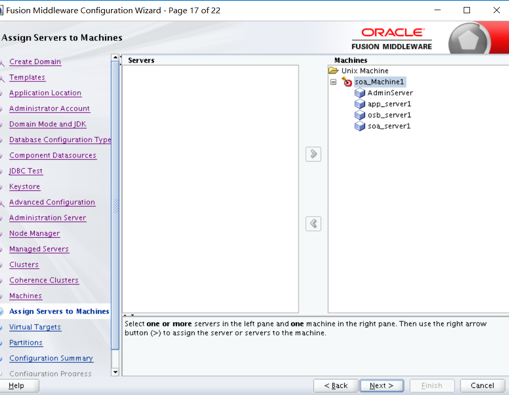Screen dimensions: 509x395
Task: Select the soa_Machine1 machine icon
Action: click(x=347, y=82)
